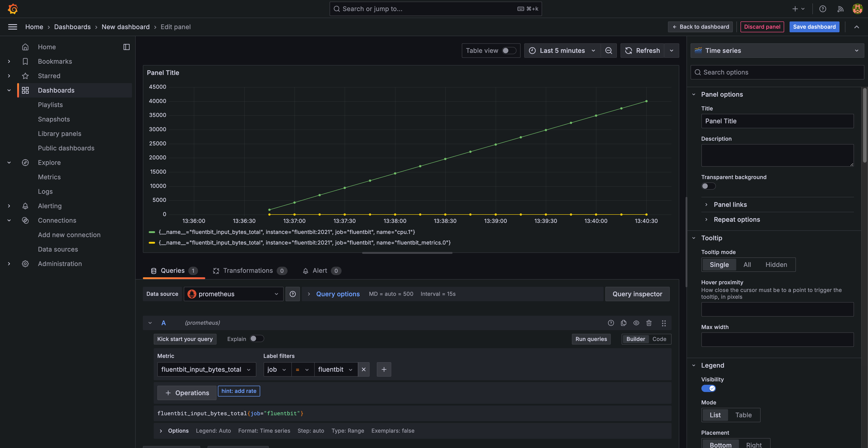The image size is (868, 448).
Task: Open the Alert tab
Action: pyautogui.click(x=319, y=271)
